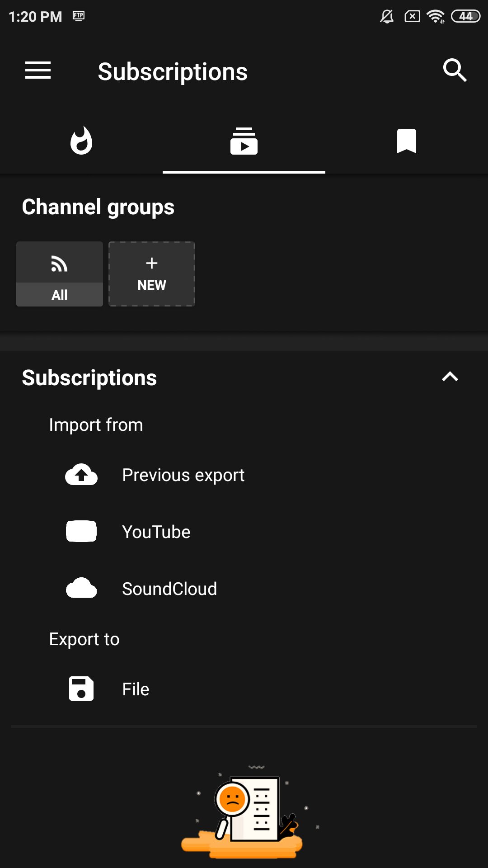Click the YouTube service icon
The height and width of the screenshot is (868, 488).
[81, 532]
